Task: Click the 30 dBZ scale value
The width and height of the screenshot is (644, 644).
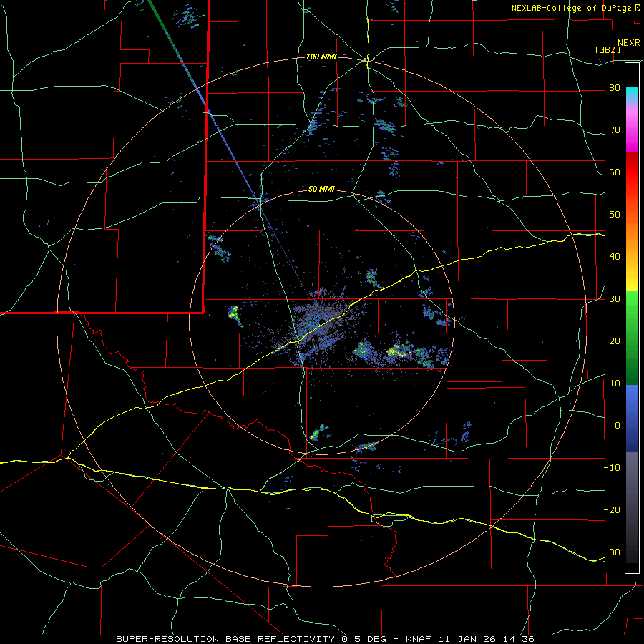Action: tap(615, 299)
